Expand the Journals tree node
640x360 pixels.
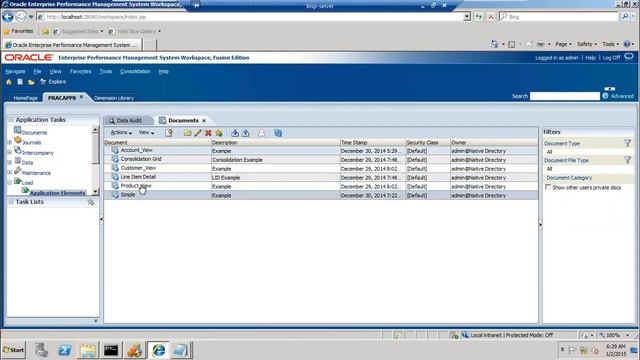(x=10, y=142)
